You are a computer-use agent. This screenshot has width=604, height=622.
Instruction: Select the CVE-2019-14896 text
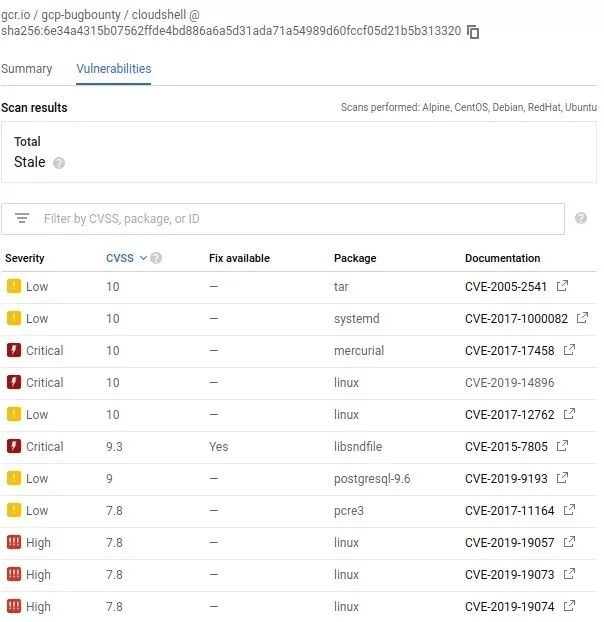click(510, 383)
